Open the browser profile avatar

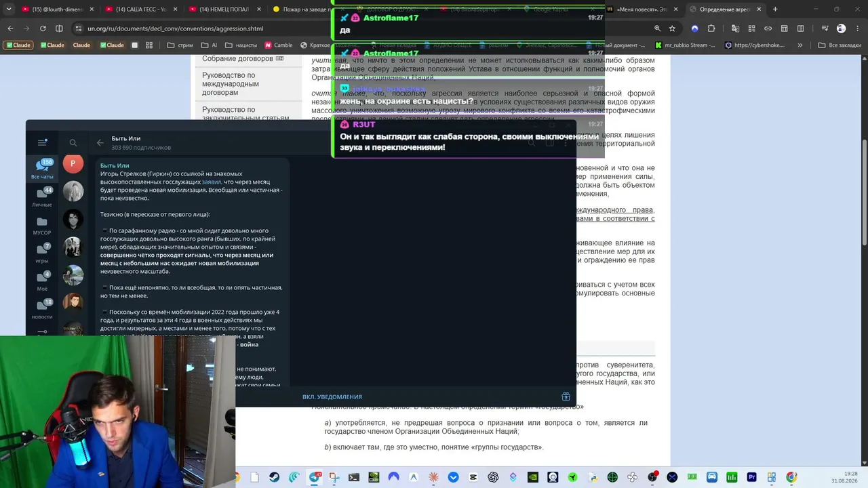(x=841, y=28)
